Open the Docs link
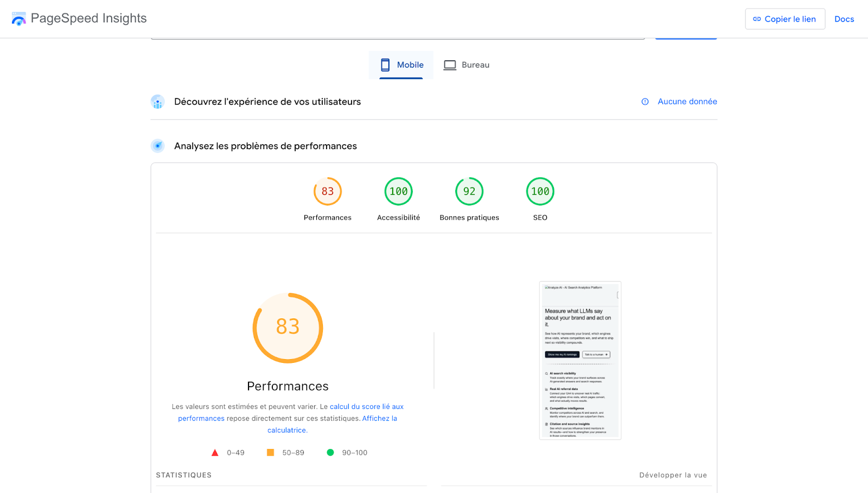The image size is (868, 493). [844, 18]
